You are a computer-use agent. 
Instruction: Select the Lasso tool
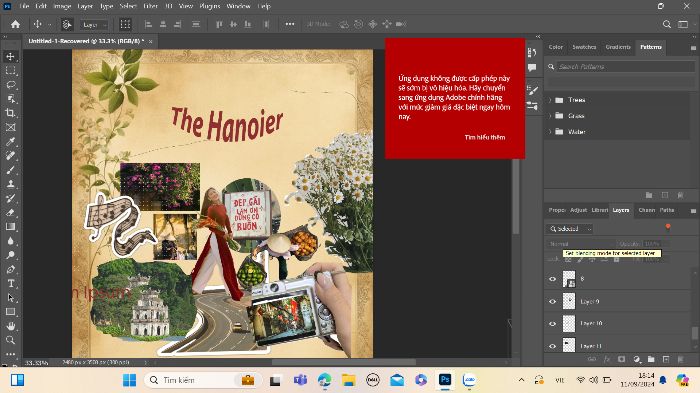pos(11,85)
